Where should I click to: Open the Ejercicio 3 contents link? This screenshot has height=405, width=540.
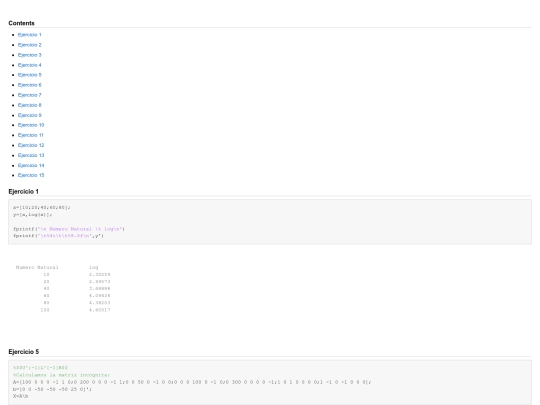[30, 55]
